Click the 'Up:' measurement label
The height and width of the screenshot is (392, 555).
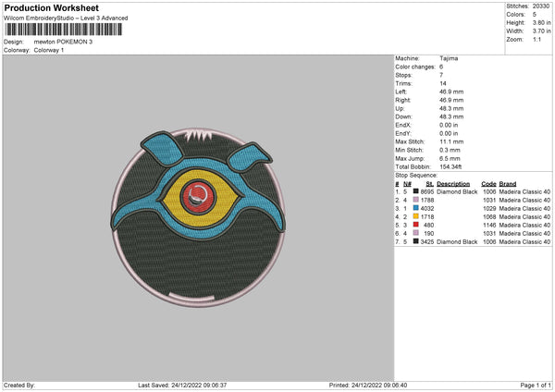point(400,108)
